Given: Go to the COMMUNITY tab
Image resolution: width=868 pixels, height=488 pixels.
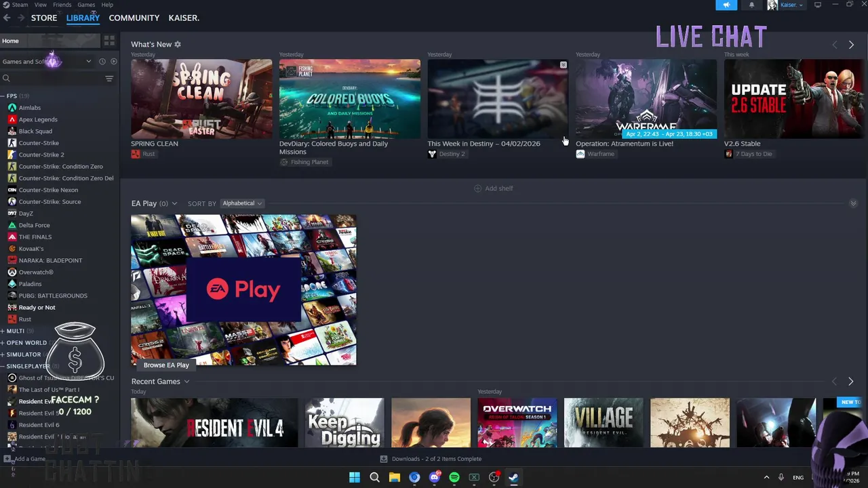Looking at the screenshot, I should pos(134,18).
